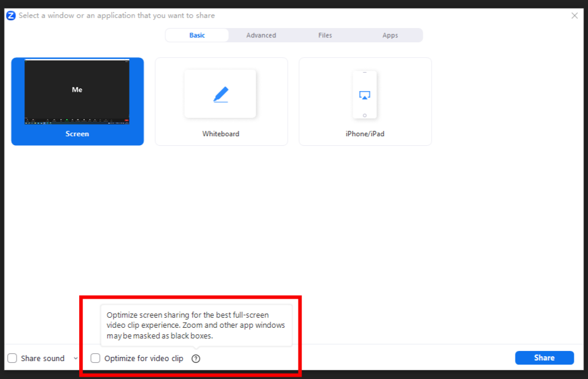Switch to the Advanced tab

point(261,35)
